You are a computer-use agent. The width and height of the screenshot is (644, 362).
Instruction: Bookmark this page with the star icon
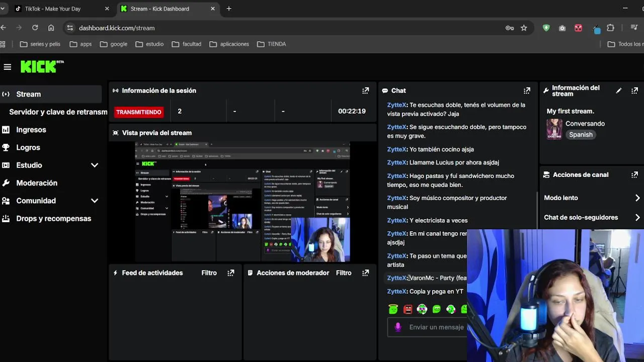tap(524, 28)
